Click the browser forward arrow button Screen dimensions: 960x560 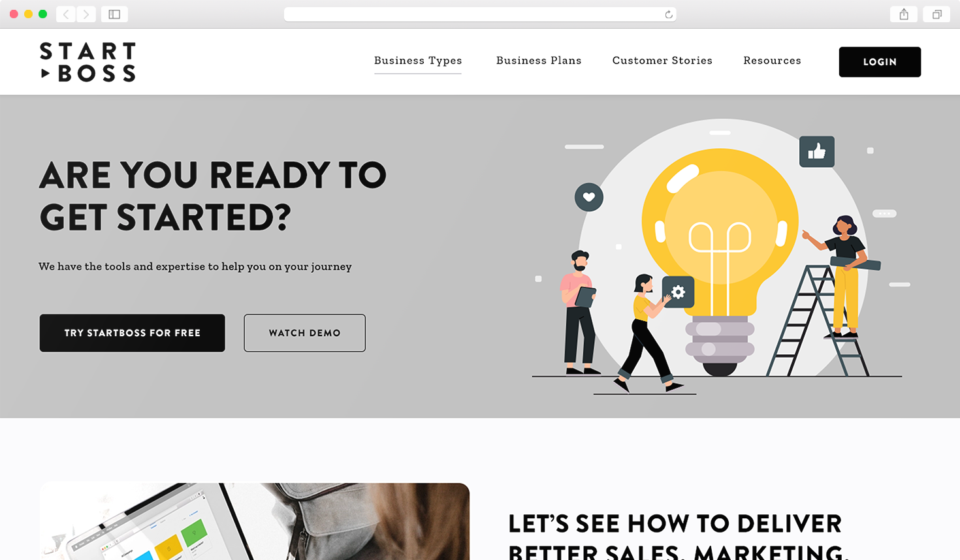(86, 14)
